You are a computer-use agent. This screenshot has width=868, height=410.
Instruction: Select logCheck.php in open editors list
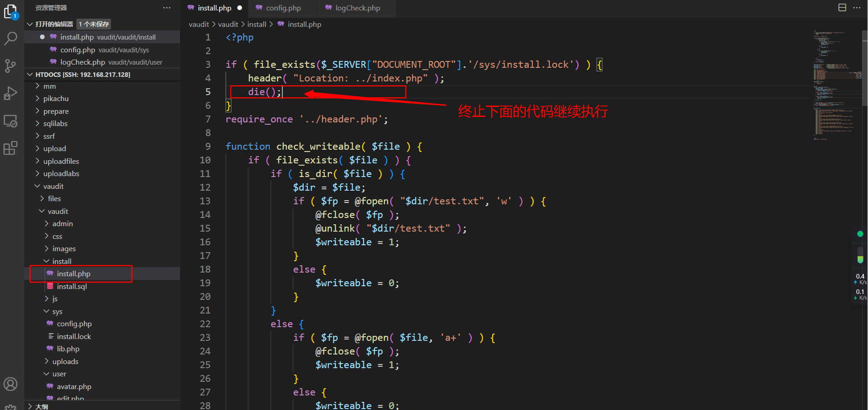[x=102, y=62]
